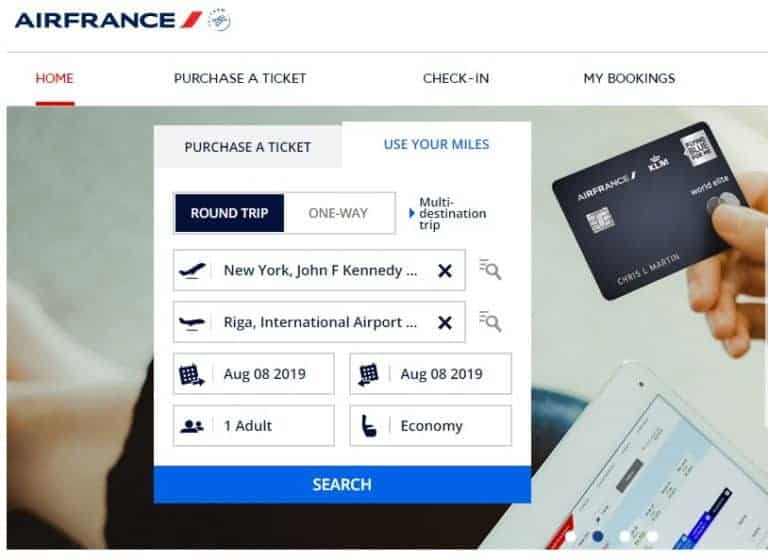Click the Air France logo
768x559 pixels.
108,20
